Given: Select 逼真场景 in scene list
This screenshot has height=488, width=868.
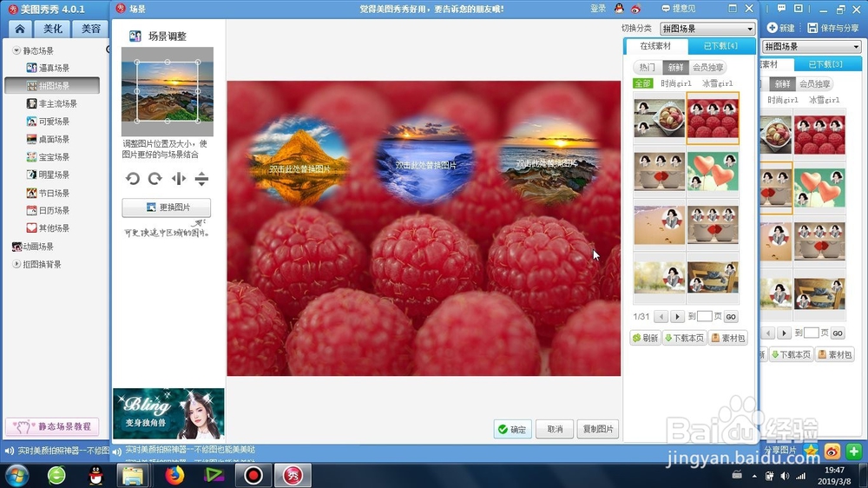Looking at the screenshot, I should tap(48, 68).
